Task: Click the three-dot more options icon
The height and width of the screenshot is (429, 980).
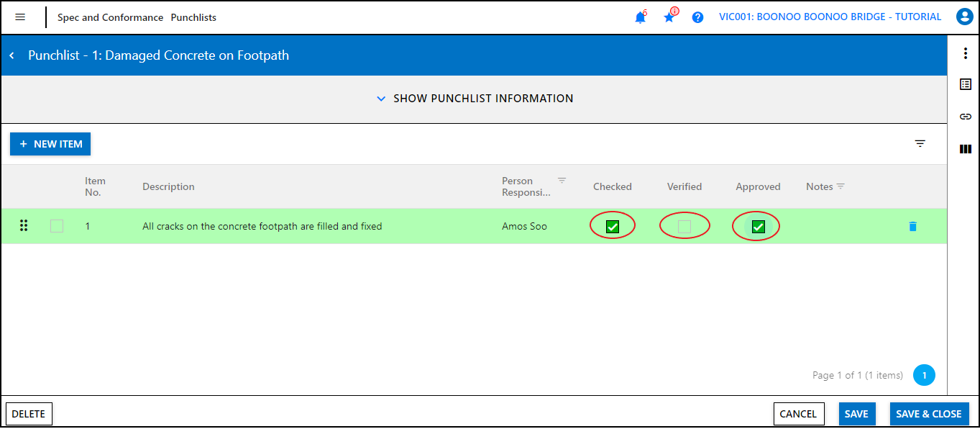Action: click(966, 53)
